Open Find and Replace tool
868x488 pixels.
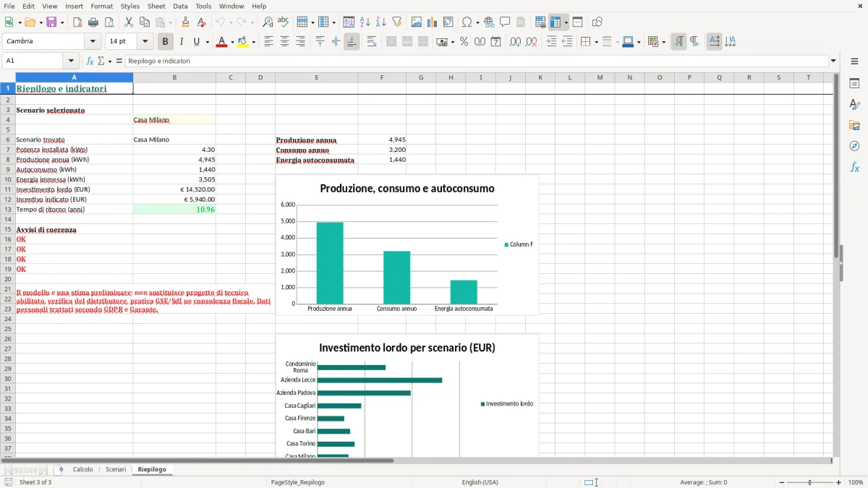268,22
